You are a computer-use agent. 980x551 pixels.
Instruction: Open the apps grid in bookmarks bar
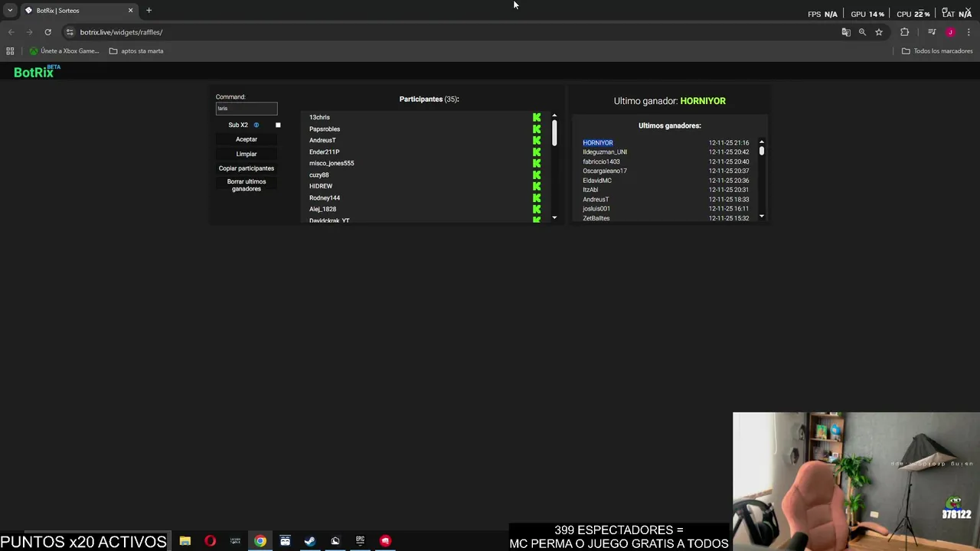point(10,51)
